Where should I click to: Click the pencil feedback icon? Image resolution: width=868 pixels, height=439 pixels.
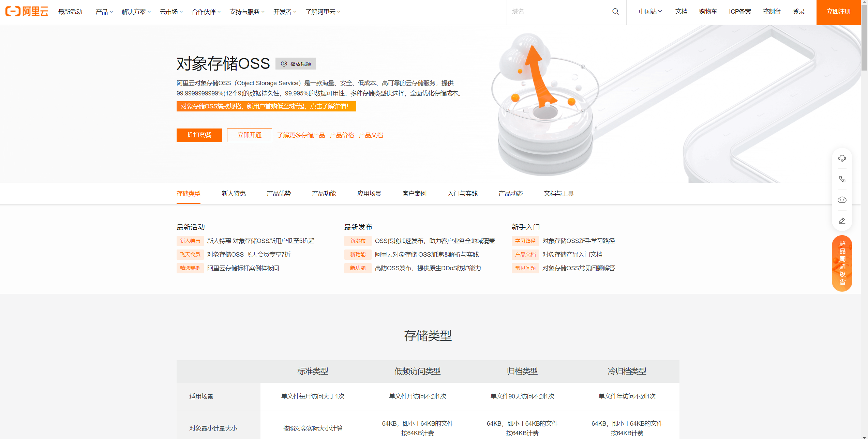pos(842,221)
